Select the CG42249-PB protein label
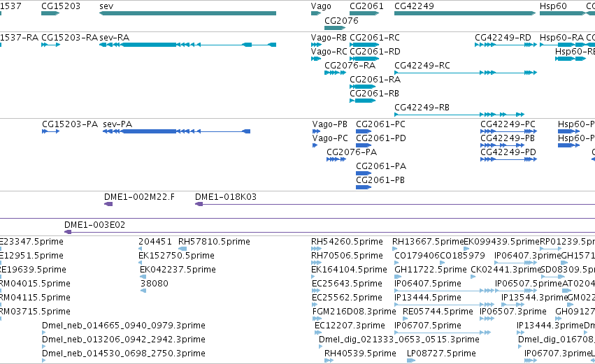Image resolution: width=595 pixels, height=364 pixels. tap(508, 138)
